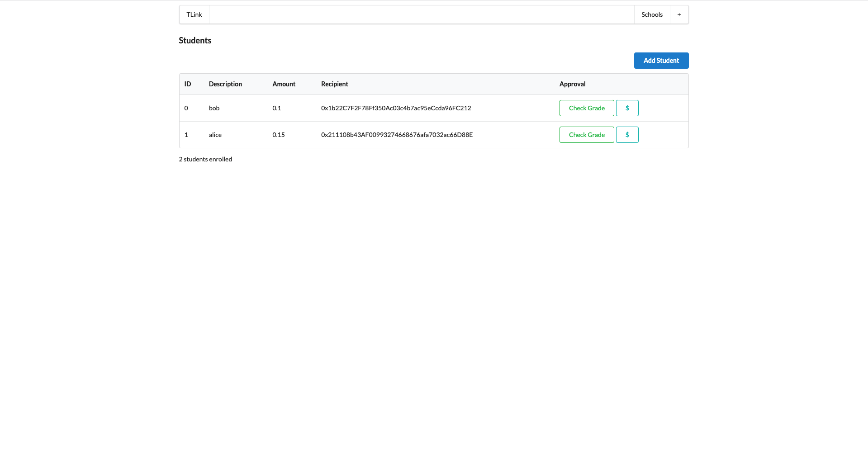Screen dimensions: 868x453
Task: Click the Add Student button
Action: pyautogui.click(x=661, y=61)
